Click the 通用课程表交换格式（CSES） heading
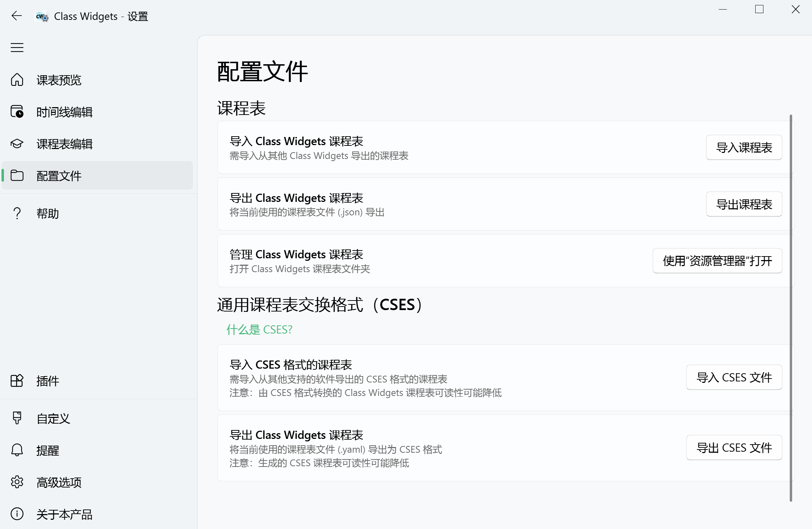 point(320,305)
